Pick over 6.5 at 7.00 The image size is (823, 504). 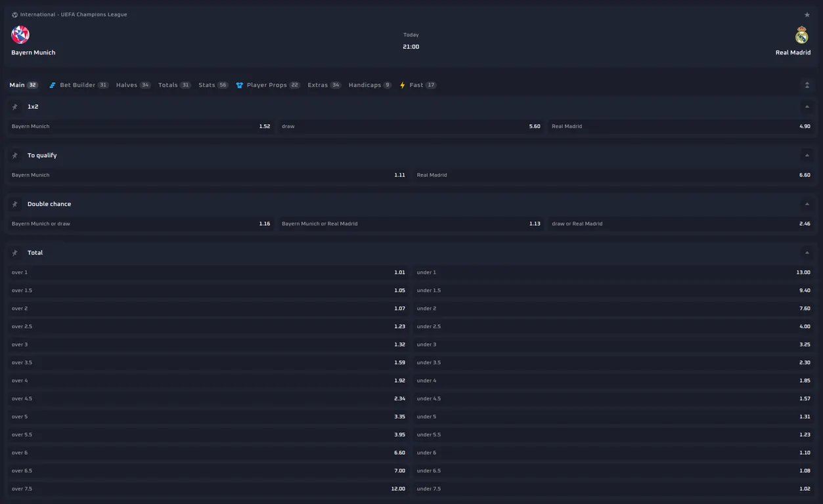pos(208,471)
